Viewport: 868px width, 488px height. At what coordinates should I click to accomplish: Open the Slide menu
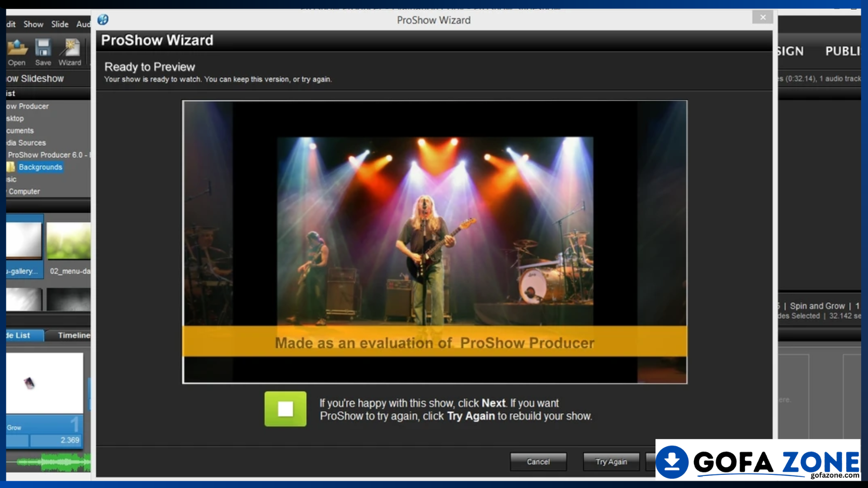point(60,24)
